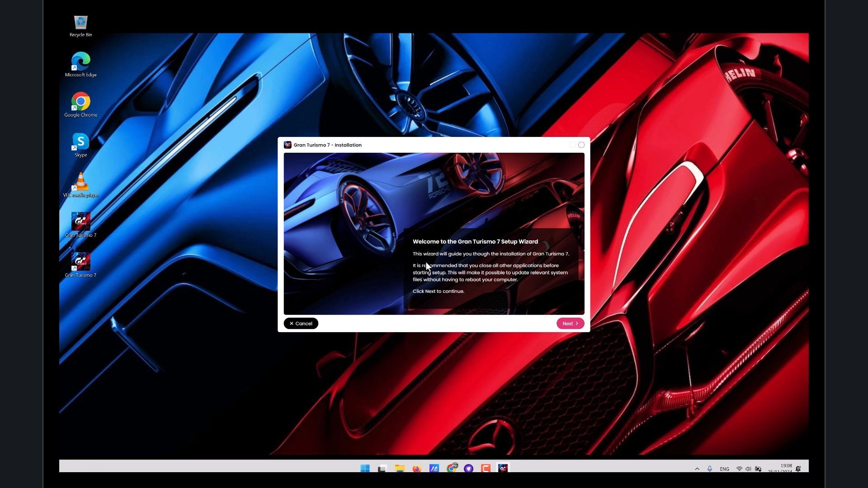The image size is (868, 488).
Task: Open the Windows Start menu
Action: point(365,469)
